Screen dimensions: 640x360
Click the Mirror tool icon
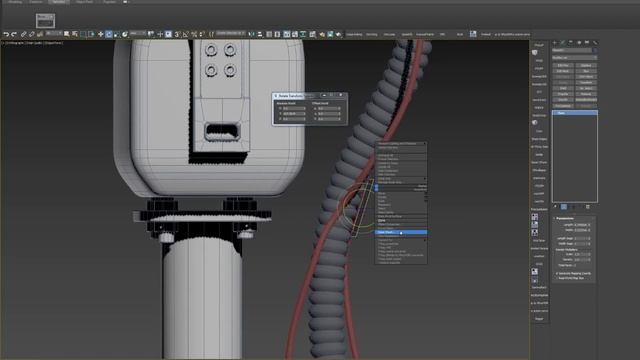coord(251,34)
